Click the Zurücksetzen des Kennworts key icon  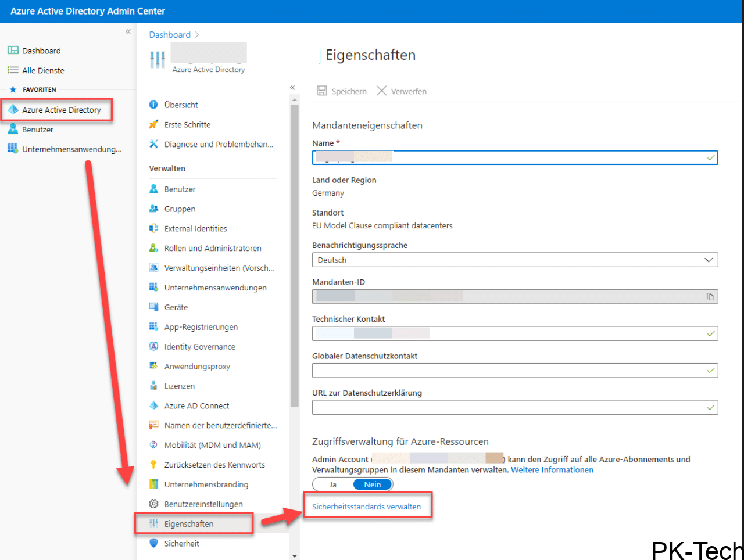[x=153, y=464]
